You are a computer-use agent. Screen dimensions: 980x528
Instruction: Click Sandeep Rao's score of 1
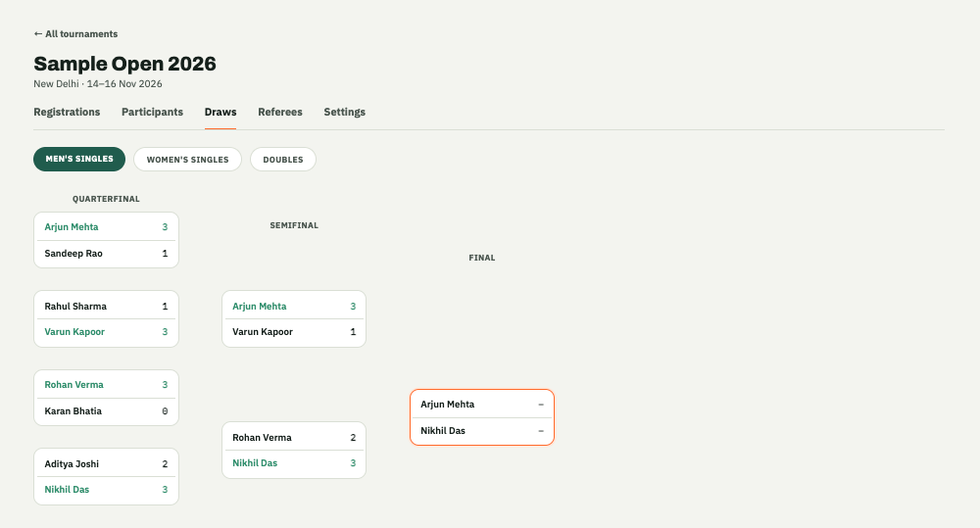(x=165, y=253)
